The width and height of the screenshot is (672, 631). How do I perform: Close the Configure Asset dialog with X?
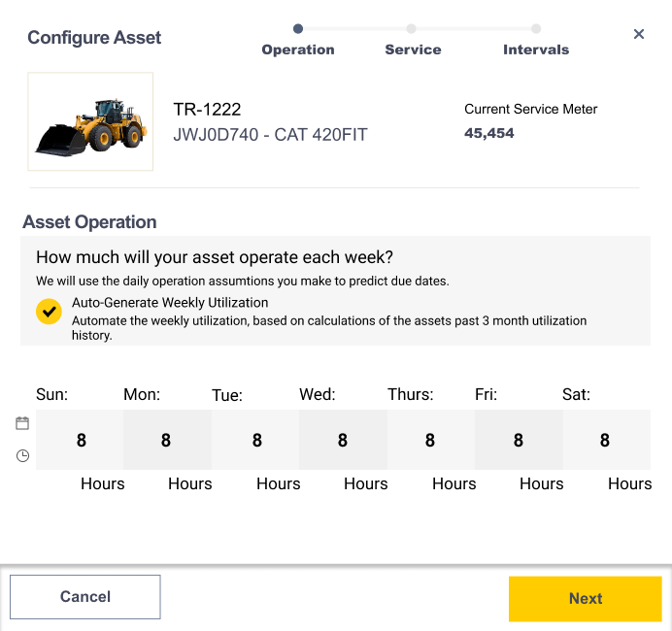pyautogui.click(x=639, y=34)
